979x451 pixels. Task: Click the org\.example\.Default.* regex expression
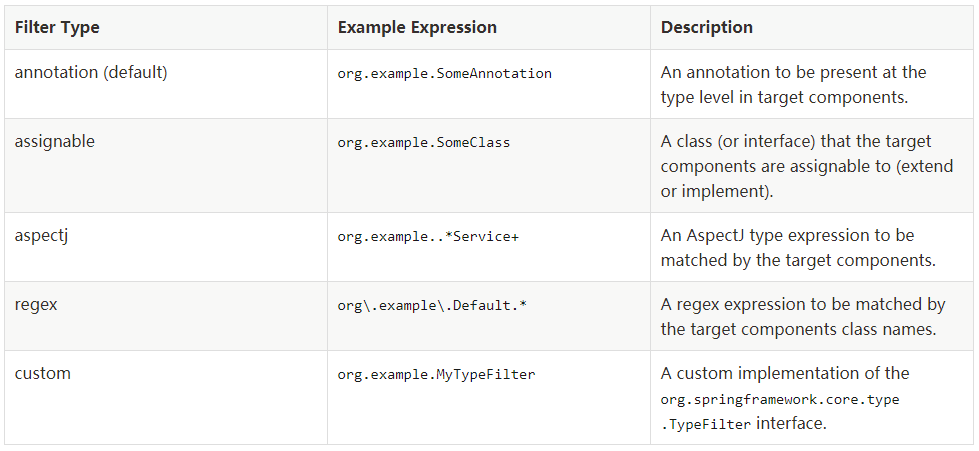[x=432, y=306]
